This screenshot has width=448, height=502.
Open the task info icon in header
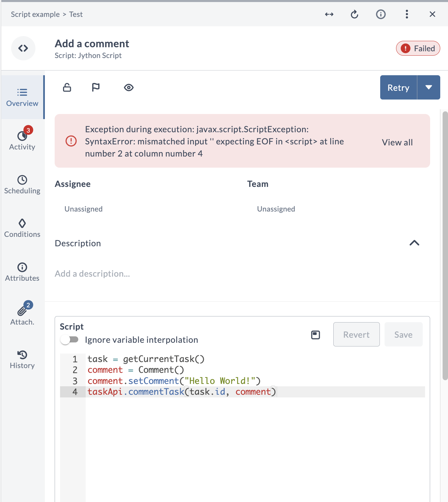tap(381, 14)
